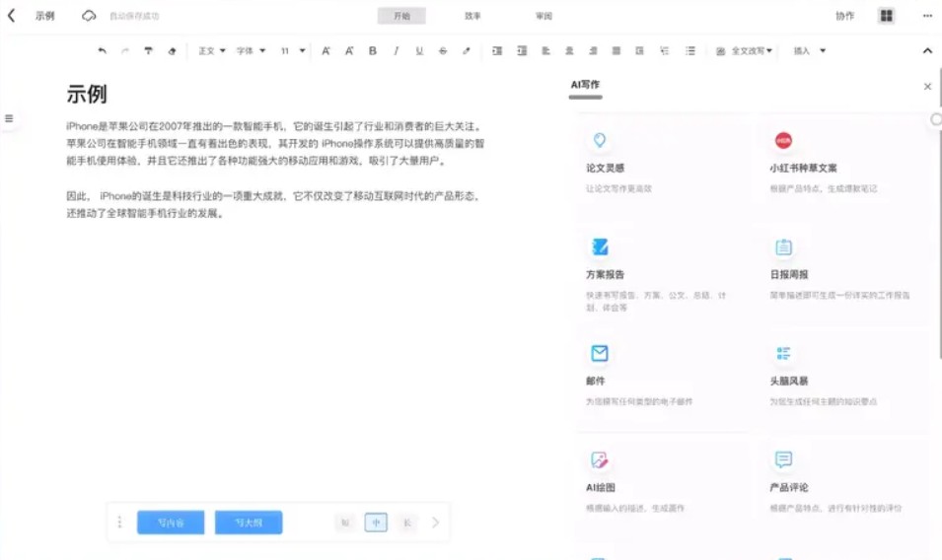Viewport: 942px width, 560px height.
Task: Open the 正文 paragraph style dropdown
Action: pos(212,51)
